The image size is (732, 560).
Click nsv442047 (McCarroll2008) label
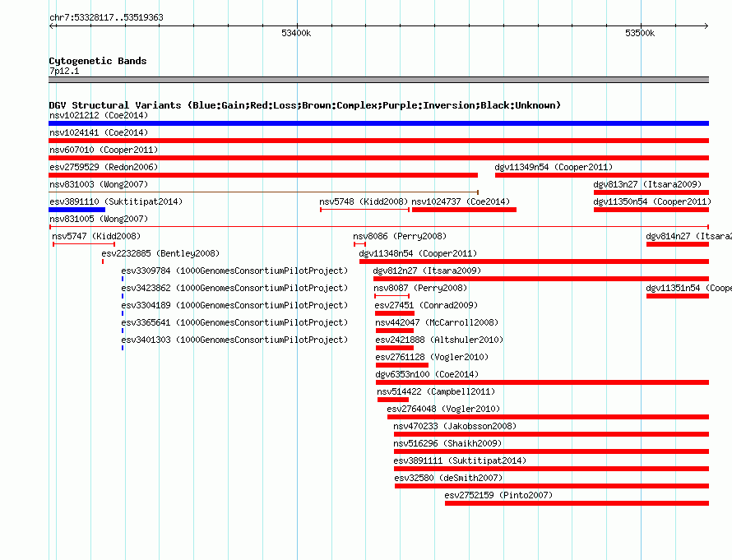tap(437, 322)
